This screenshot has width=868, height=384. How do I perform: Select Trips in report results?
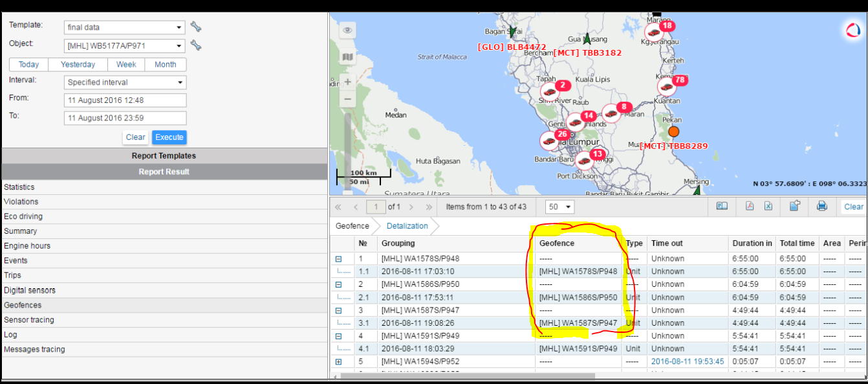13,275
